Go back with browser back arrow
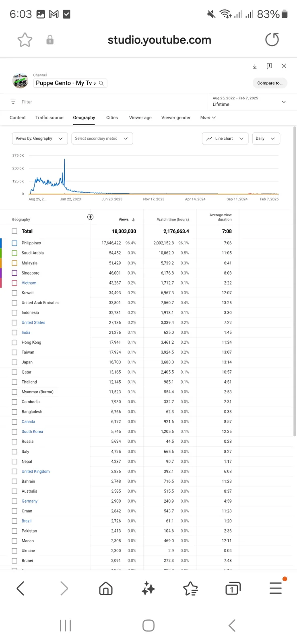This screenshot has width=297, height=644. coord(21,588)
